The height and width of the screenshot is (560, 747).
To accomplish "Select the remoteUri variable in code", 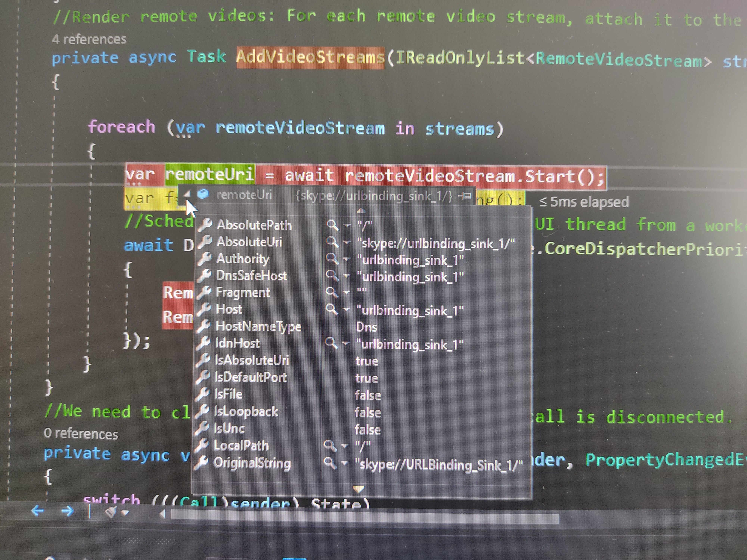I will pos(210,174).
